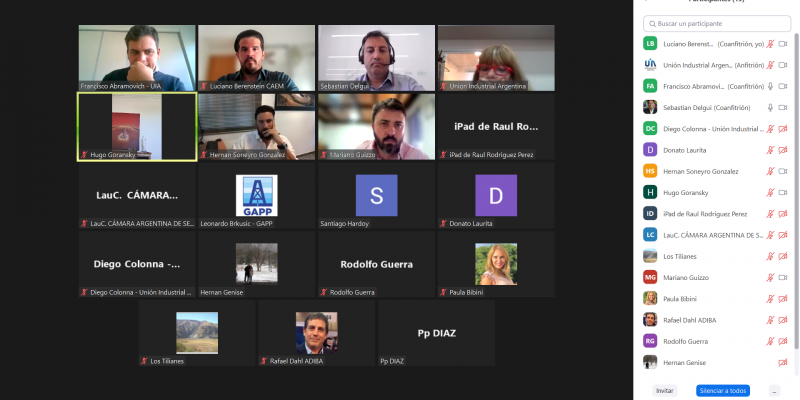Select Paula Bibini photo tile
This screenshot has height=400, width=800.
[496, 264]
